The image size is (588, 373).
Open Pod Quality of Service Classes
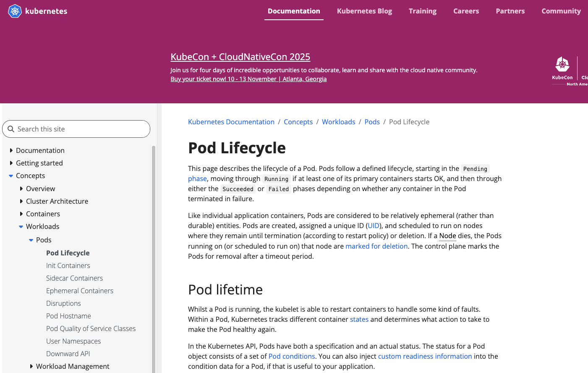tap(91, 328)
